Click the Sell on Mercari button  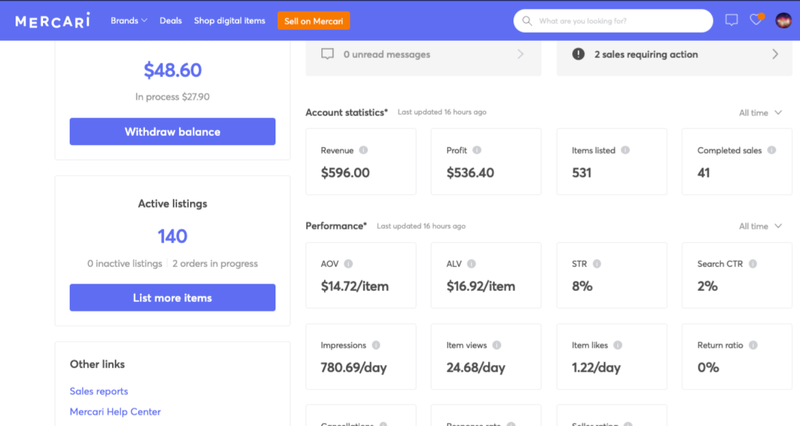click(313, 21)
